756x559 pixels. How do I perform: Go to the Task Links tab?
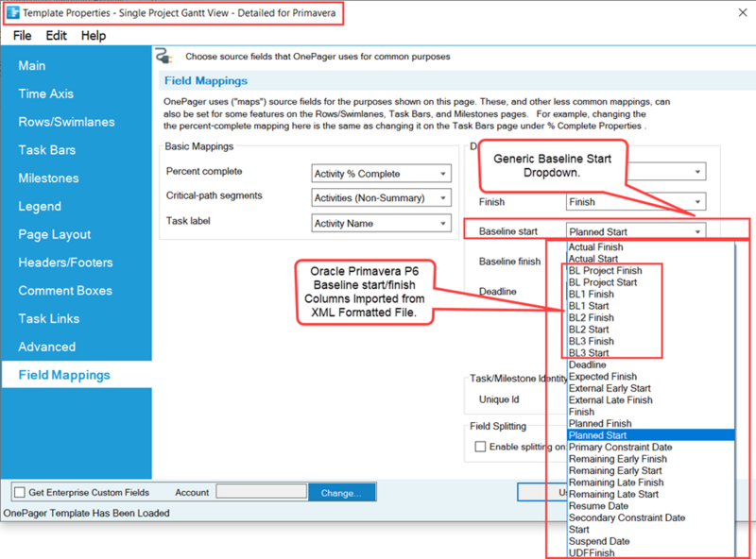coord(49,318)
